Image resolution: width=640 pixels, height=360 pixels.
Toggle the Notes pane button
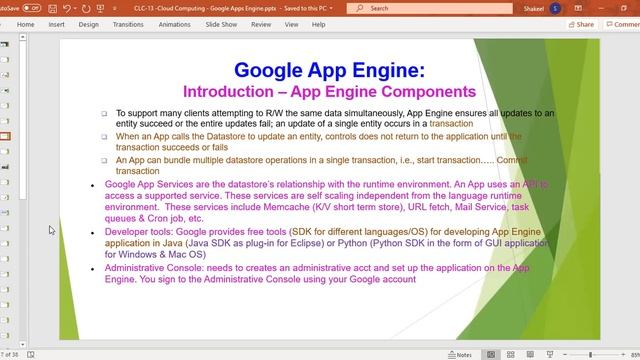460,355
